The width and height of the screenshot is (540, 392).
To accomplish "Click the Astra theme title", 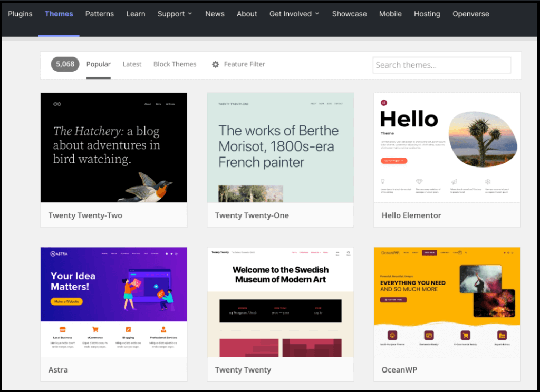I will 58,370.
